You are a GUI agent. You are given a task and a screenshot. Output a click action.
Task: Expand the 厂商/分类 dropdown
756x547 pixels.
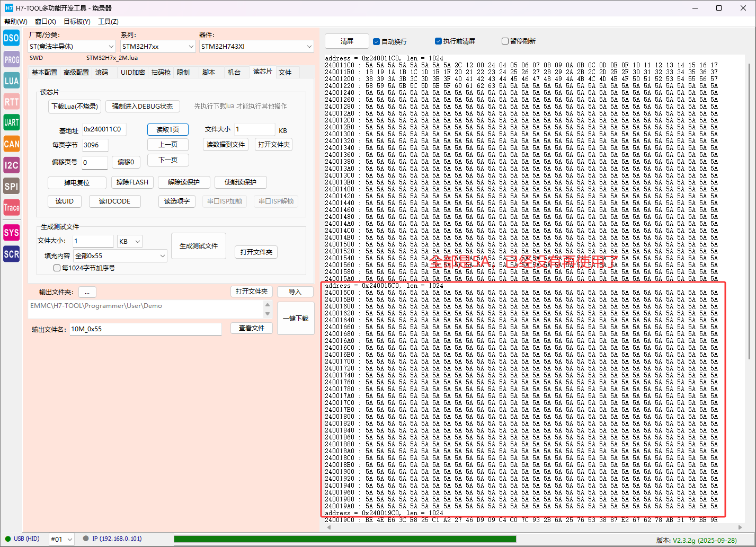pos(72,47)
